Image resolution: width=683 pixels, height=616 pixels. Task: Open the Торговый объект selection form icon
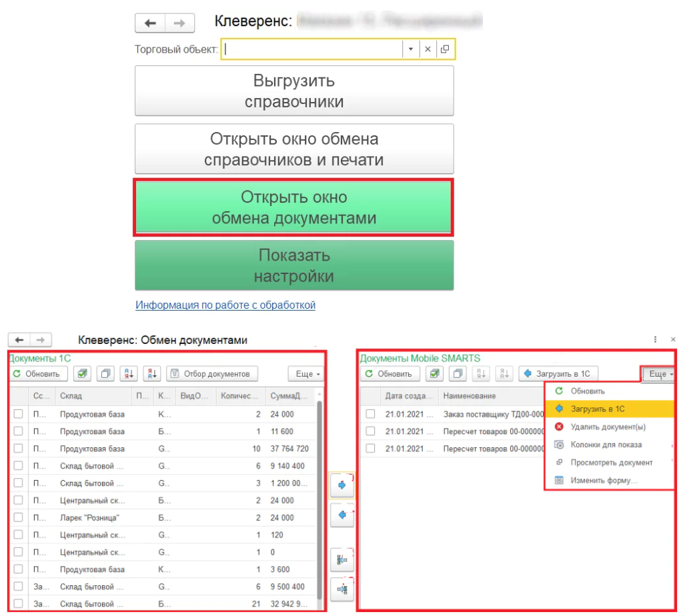coord(445,49)
